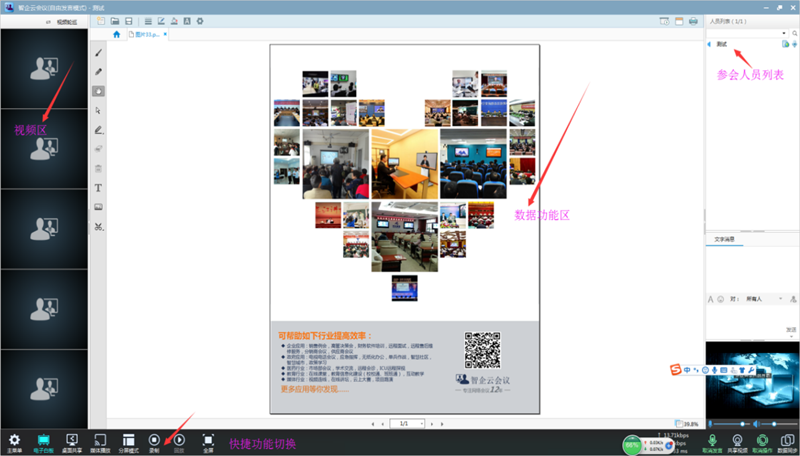
Task: Go to last page arrow
Action: (442, 424)
